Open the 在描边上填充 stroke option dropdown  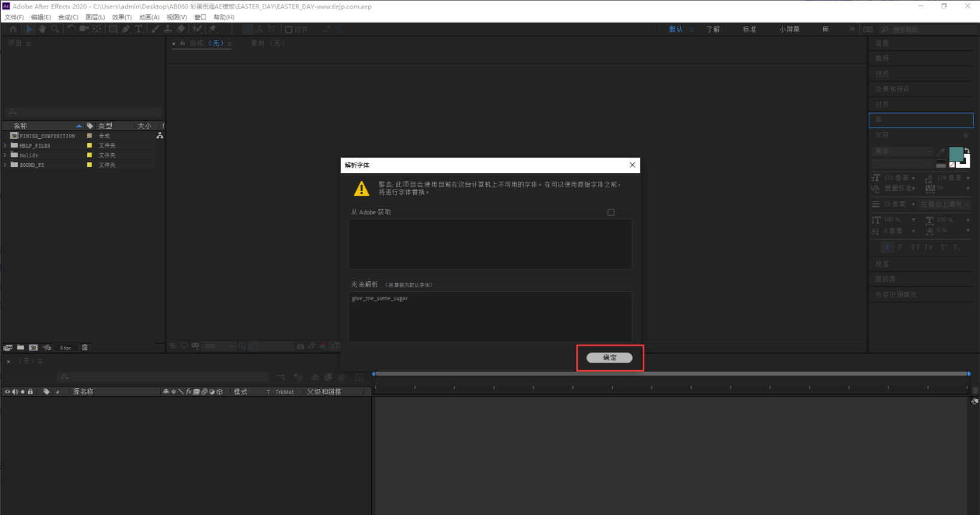pos(944,205)
